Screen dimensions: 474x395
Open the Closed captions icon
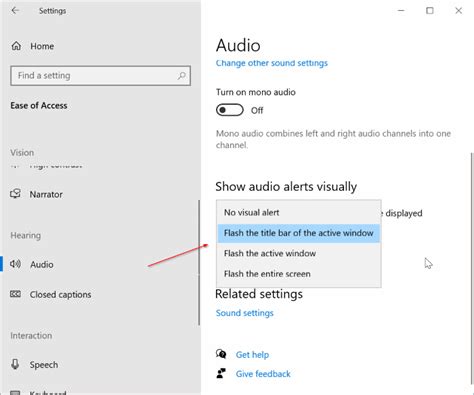15,294
